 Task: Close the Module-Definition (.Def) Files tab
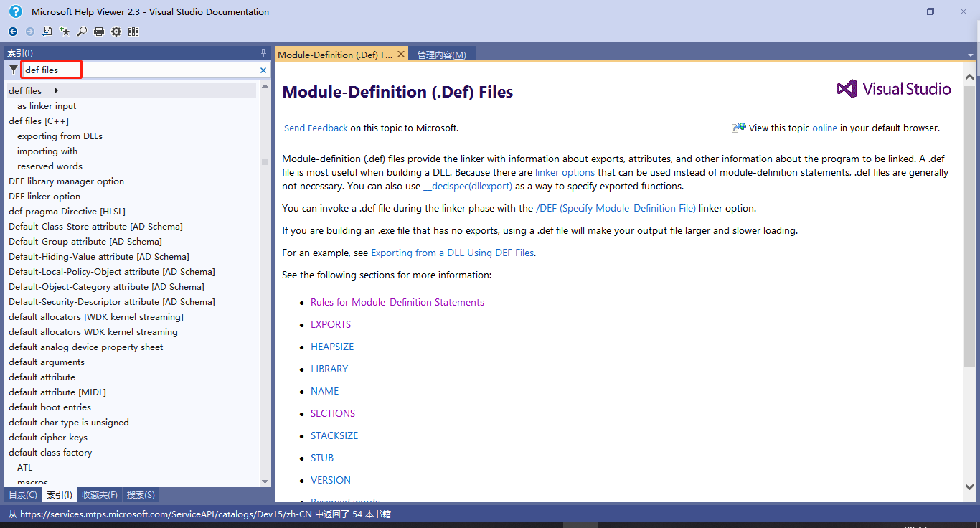pyautogui.click(x=401, y=54)
